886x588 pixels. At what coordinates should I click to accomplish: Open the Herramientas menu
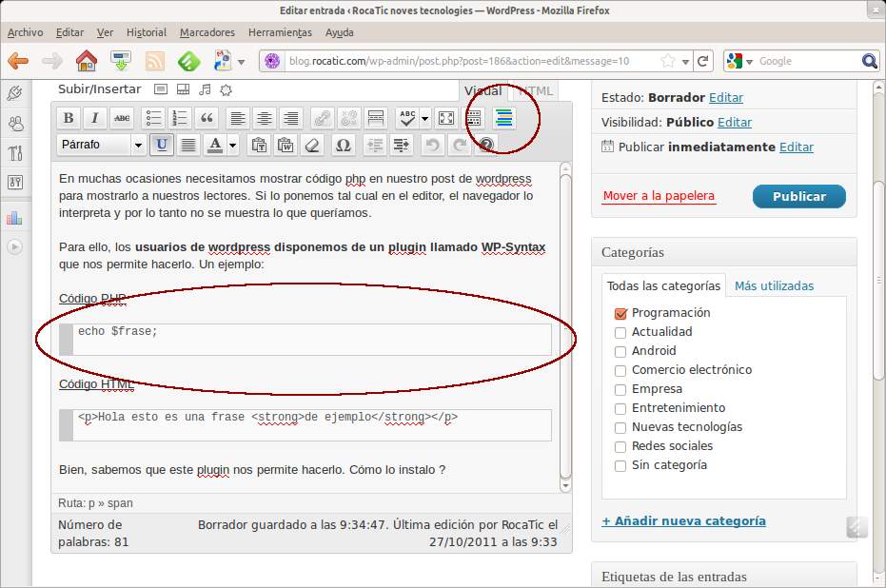(280, 32)
